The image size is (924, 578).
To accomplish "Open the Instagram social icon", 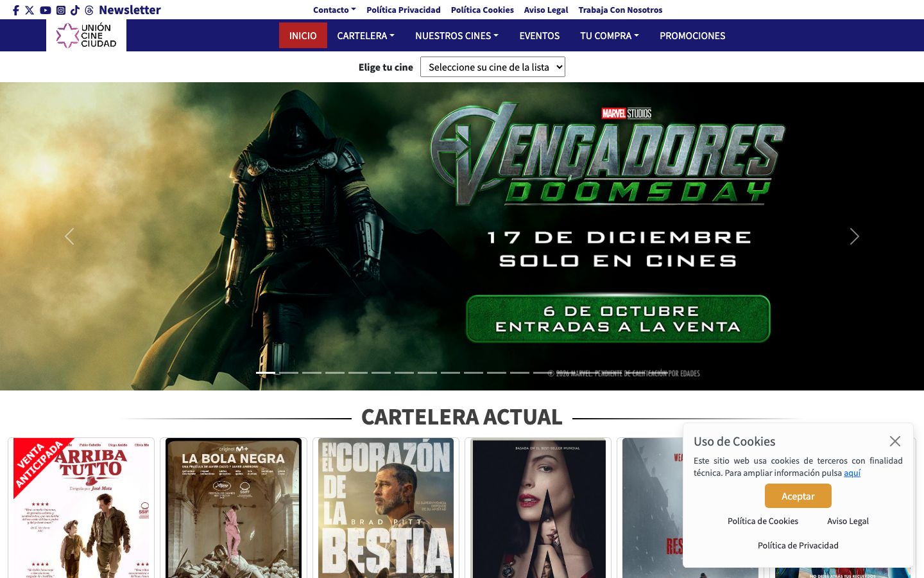I will tap(61, 10).
